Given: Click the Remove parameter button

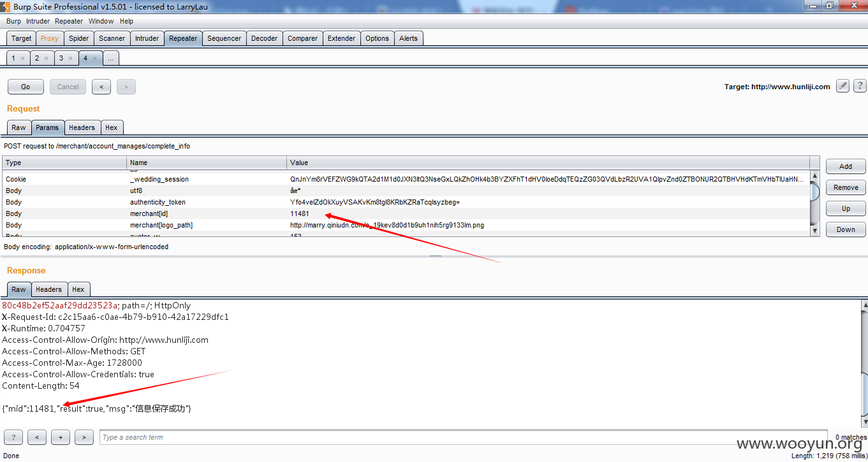Looking at the screenshot, I should click(x=846, y=187).
